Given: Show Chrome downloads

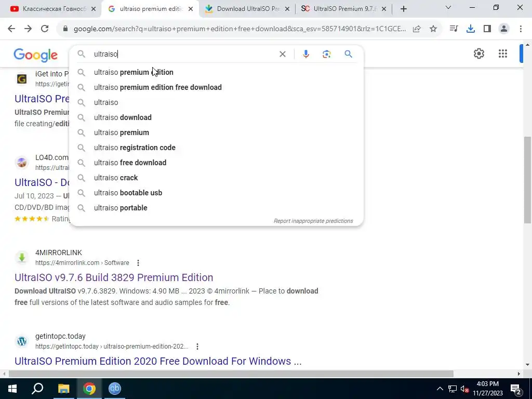Looking at the screenshot, I should [x=470, y=29].
